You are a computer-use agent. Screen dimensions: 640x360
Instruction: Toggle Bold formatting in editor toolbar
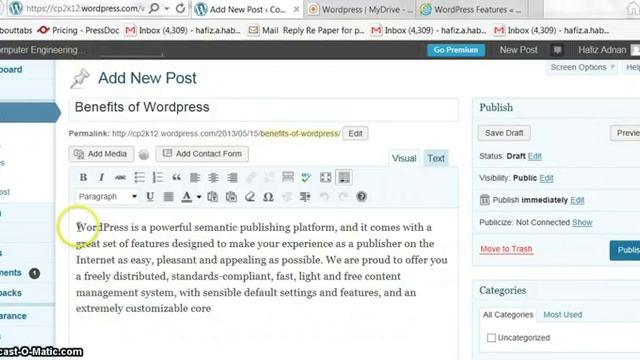click(83, 177)
